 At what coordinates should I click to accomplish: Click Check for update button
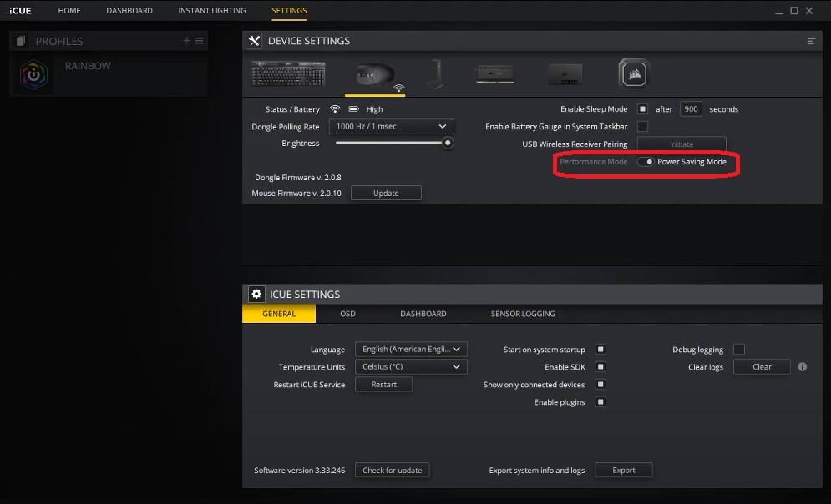coord(392,470)
